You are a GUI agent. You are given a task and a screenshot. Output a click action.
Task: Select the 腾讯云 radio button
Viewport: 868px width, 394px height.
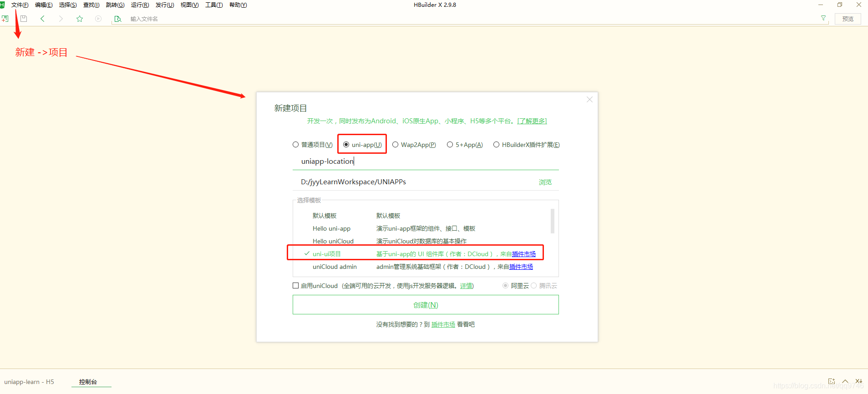[x=533, y=286]
